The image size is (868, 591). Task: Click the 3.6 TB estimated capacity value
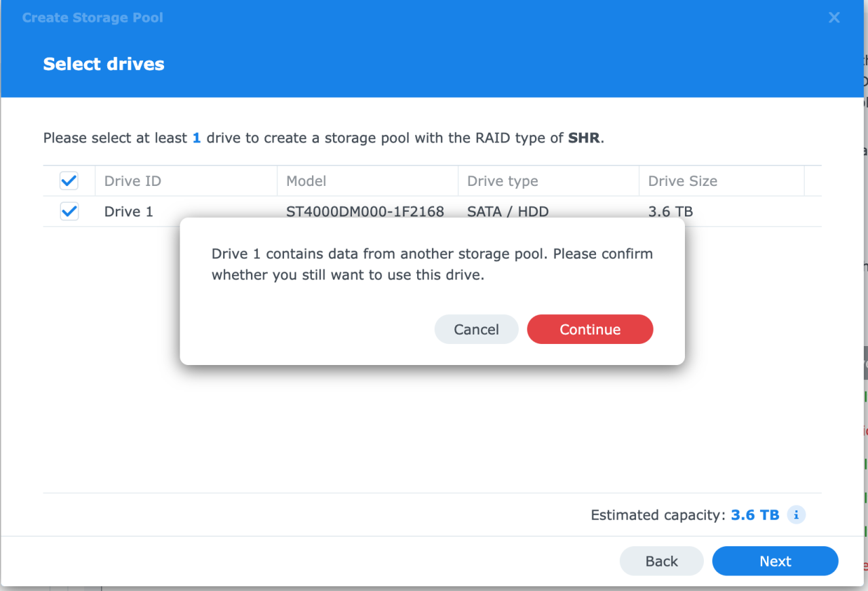click(x=754, y=515)
